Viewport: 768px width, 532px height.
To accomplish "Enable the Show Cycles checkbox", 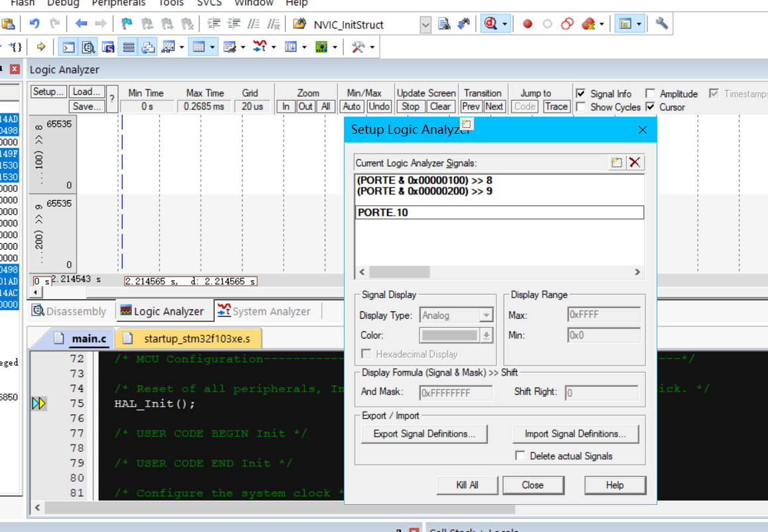I will tap(580, 107).
